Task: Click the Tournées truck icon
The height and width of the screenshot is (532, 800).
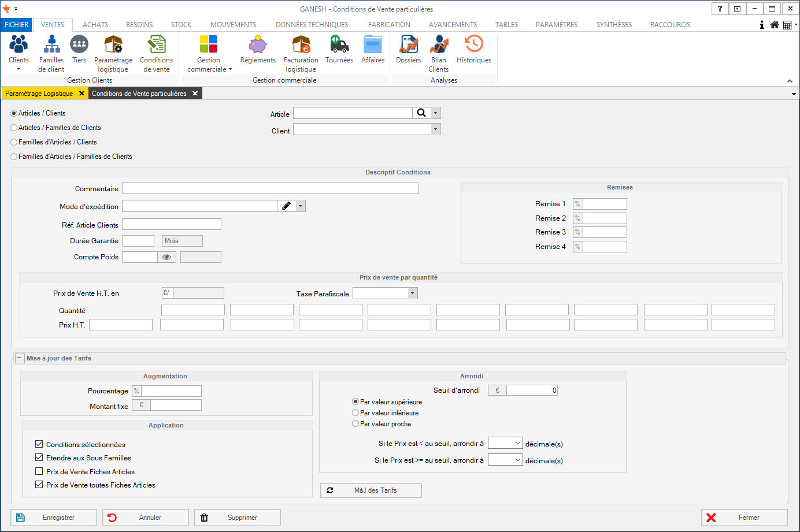Action: click(x=339, y=45)
